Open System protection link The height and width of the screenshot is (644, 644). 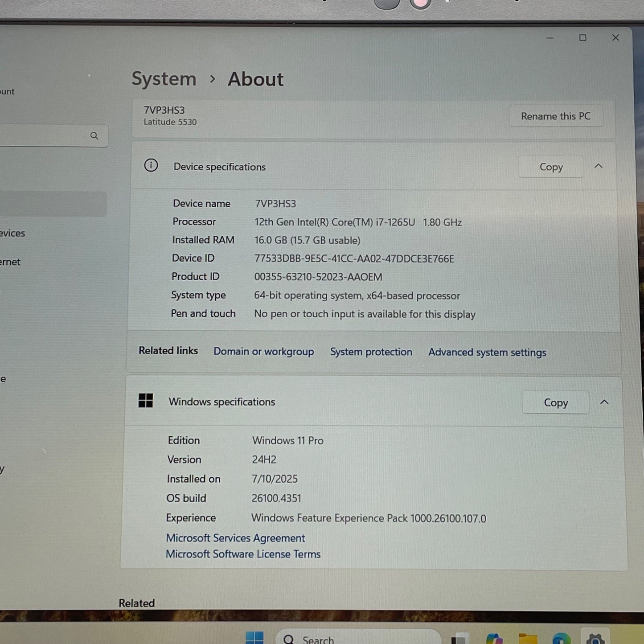(x=371, y=352)
